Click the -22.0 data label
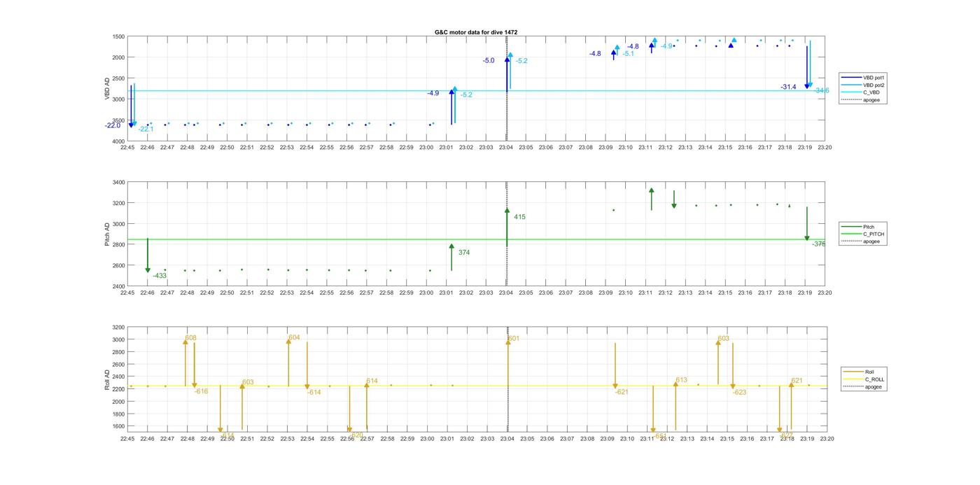This screenshot has width=980, height=485. [x=113, y=126]
